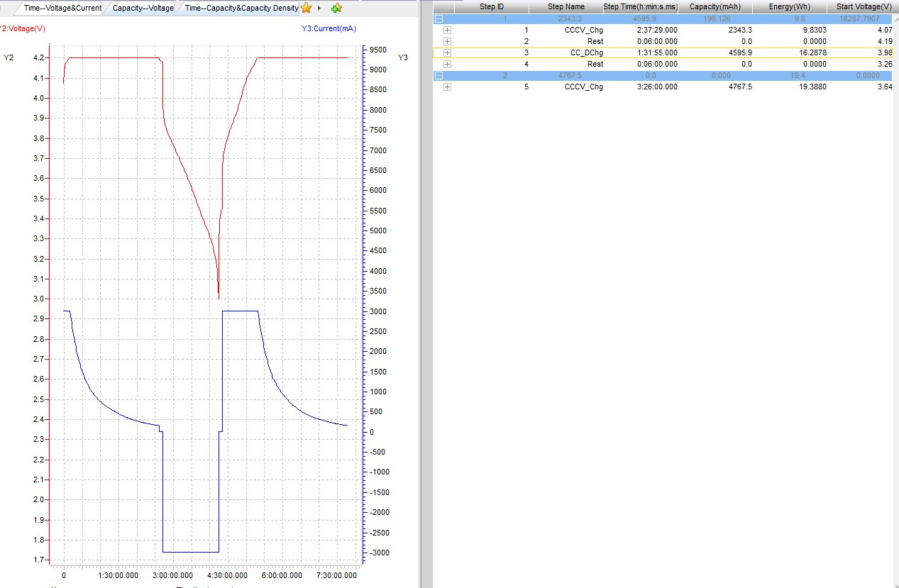Viewport: 899px width, 588px height.
Task: Click the Step ID column header
Action: pos(492,6)
